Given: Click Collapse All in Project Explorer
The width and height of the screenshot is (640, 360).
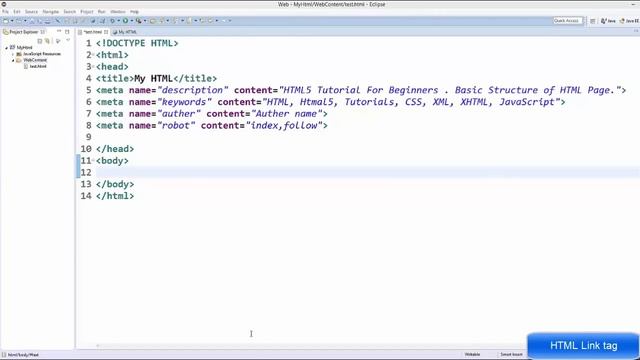Looking at the screenshot, I should 40,41.
